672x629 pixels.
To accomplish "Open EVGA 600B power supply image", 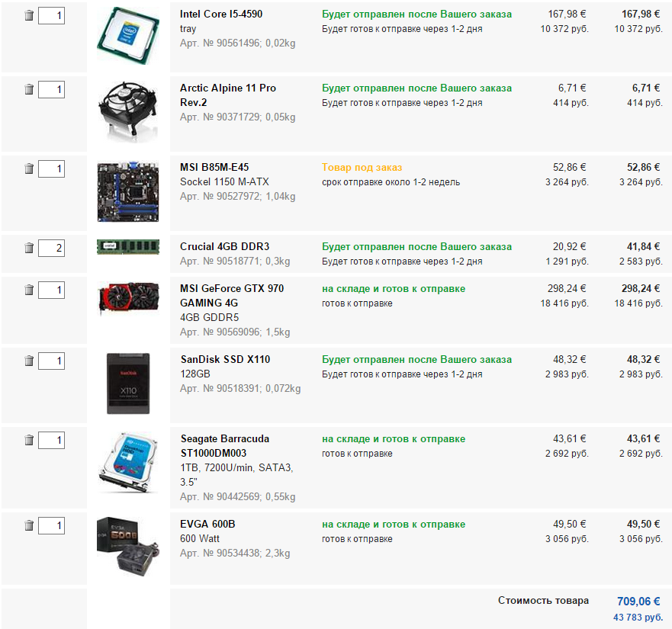I will click(x=128, y=547).
